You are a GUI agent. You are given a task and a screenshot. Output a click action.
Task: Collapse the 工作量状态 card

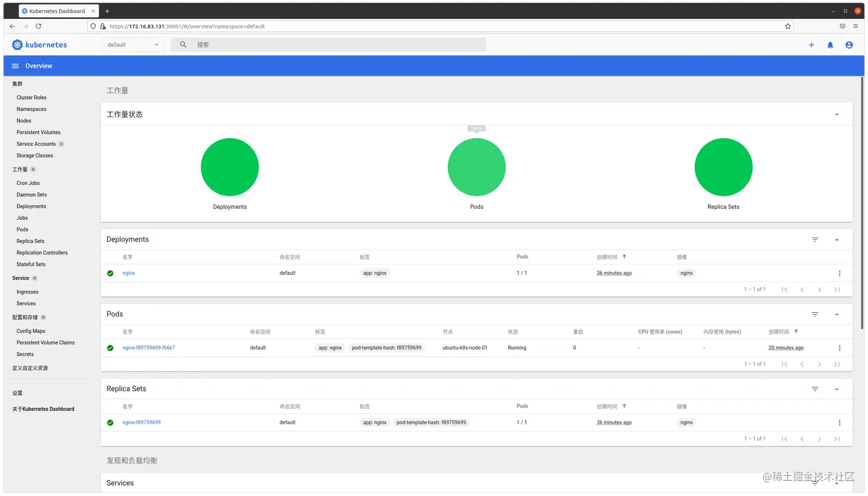tap(836, 114)
